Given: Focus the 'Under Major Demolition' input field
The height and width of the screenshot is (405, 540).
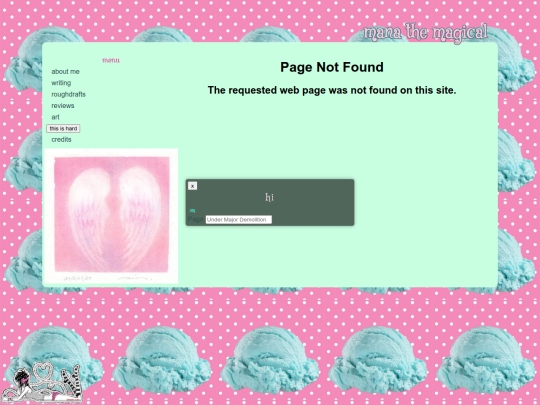Looking at the screenshot, I should point(239,219).
